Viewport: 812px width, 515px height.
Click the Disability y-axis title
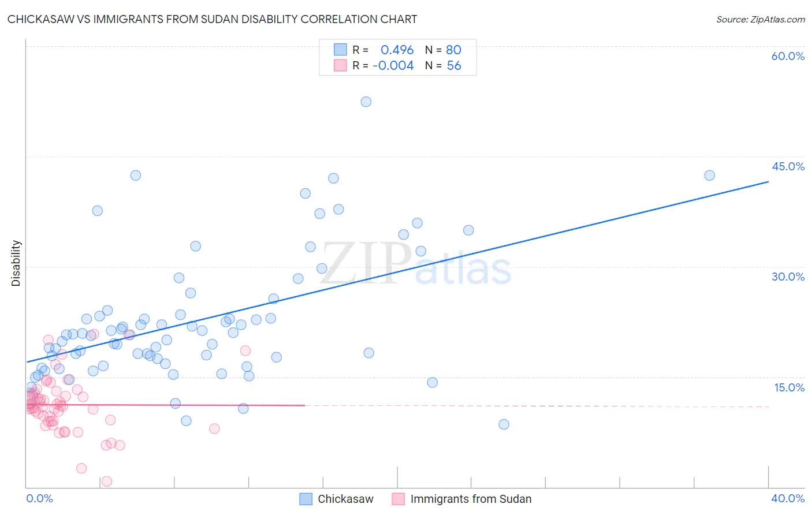16,263
